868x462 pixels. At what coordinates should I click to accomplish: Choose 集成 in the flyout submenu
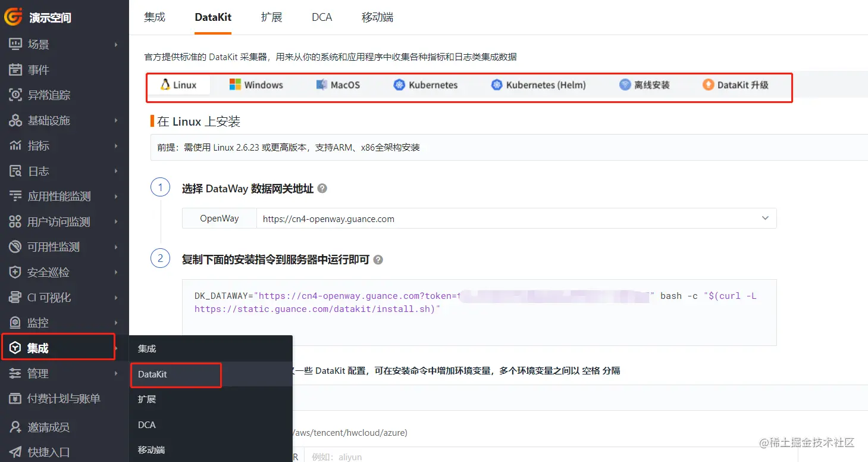(211, 349)
